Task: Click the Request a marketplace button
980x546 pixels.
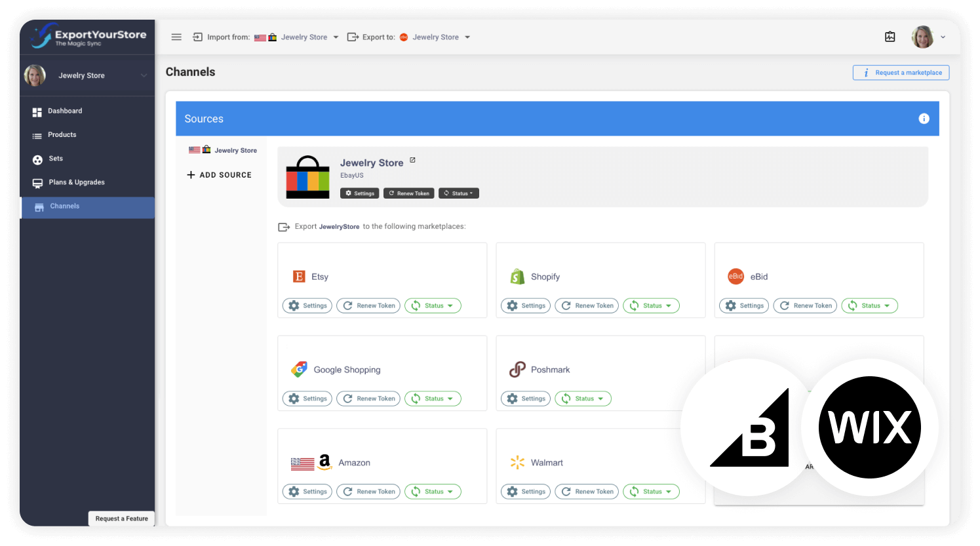Action: click(x=901, y=72)
